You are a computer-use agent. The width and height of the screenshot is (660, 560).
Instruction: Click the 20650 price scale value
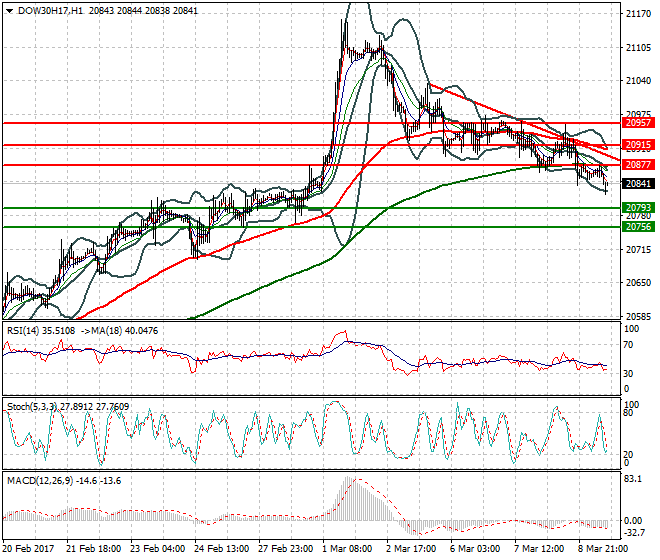tap(639, 283)
